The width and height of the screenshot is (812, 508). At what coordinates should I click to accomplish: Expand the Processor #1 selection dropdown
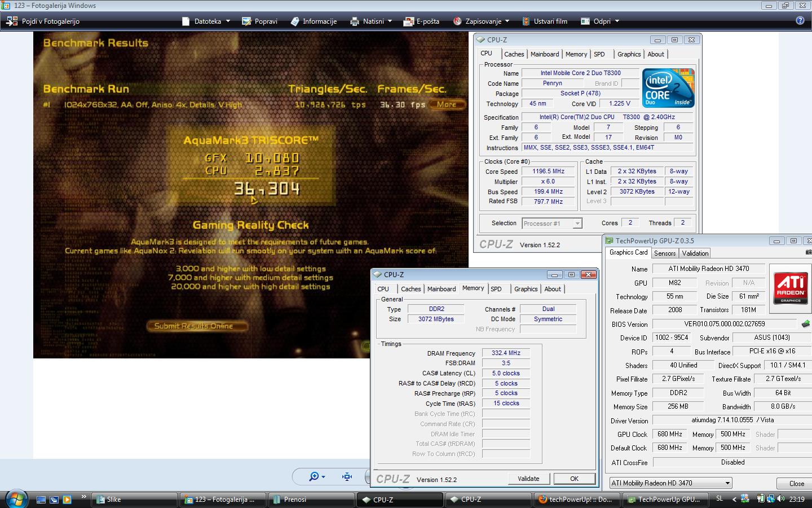click(577, 224)
